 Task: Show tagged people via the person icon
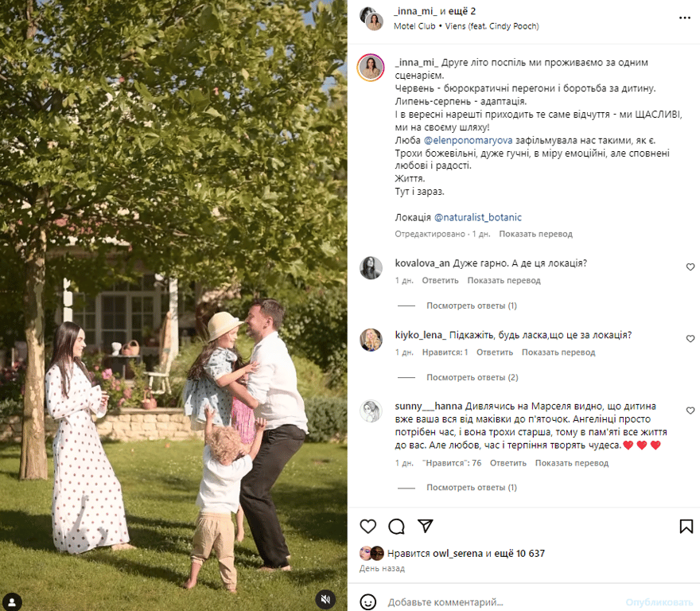pyautogui.click(x=12, y=601)
